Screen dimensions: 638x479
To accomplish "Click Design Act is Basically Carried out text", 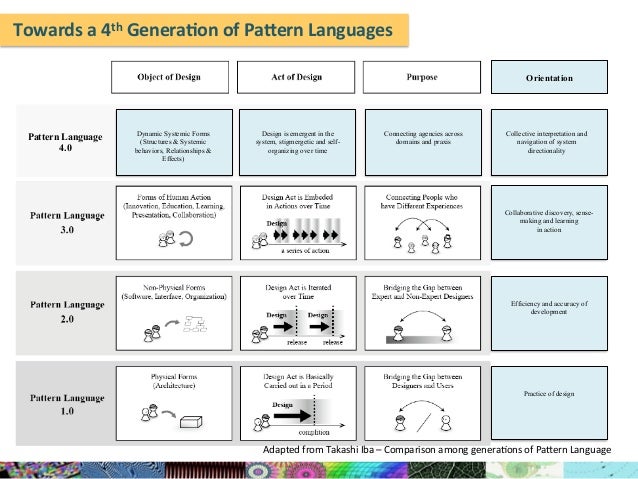I will click(x=298, y=381).
